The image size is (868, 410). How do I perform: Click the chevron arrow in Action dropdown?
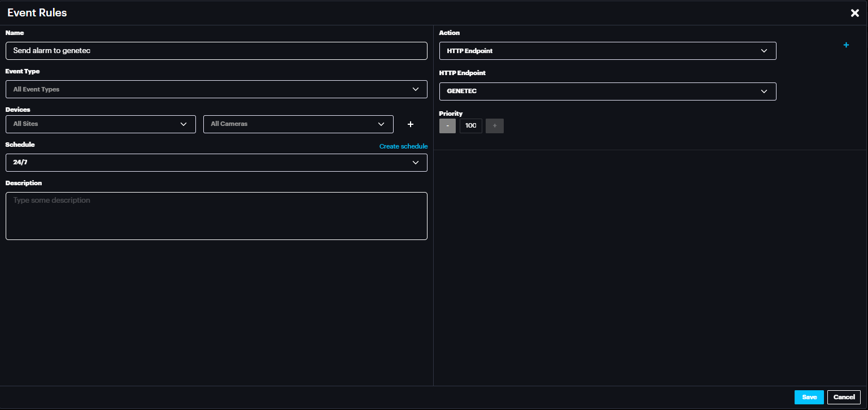point(764,51)
